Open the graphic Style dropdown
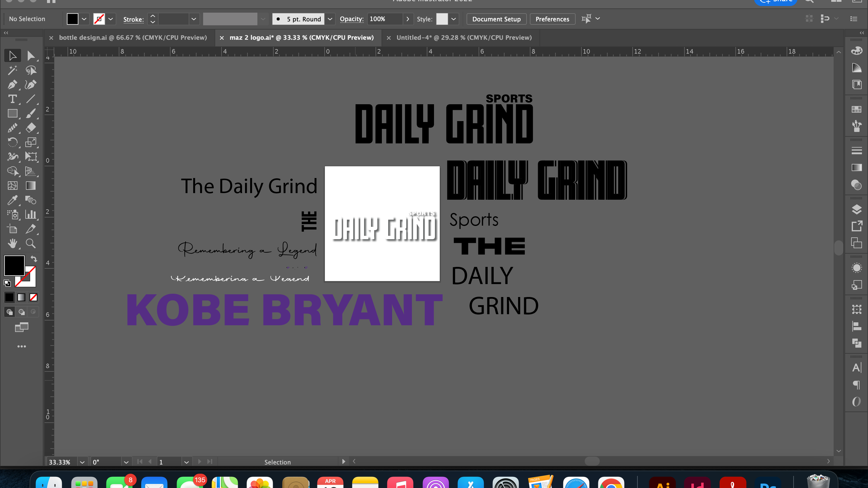868x488 pixels. [454, 19]
